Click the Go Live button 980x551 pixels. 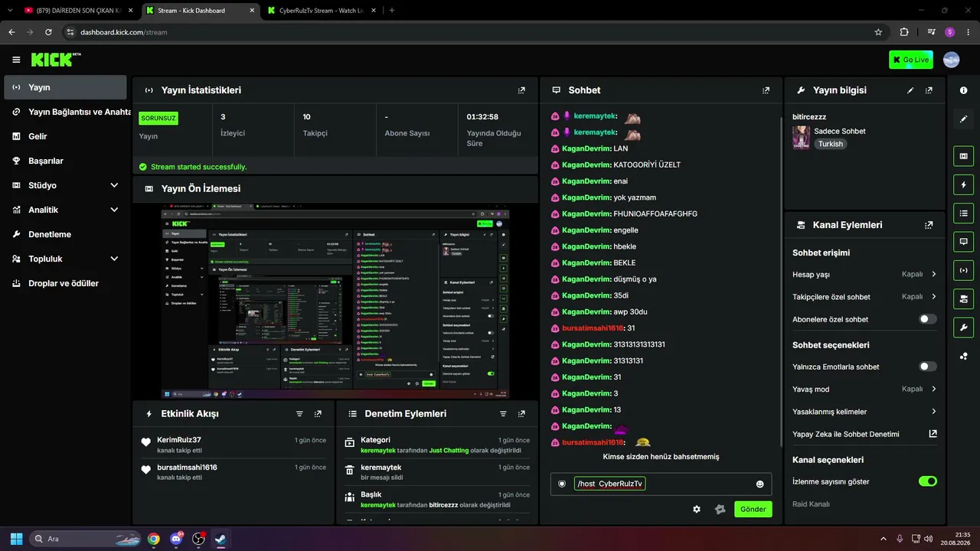(x=910, y=60)
